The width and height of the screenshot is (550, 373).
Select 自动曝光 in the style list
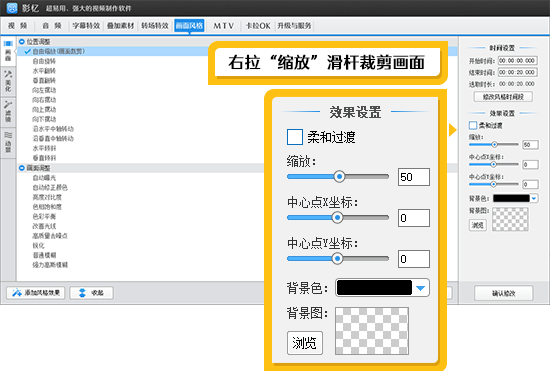pyautogui.click(x=44, y=178)
